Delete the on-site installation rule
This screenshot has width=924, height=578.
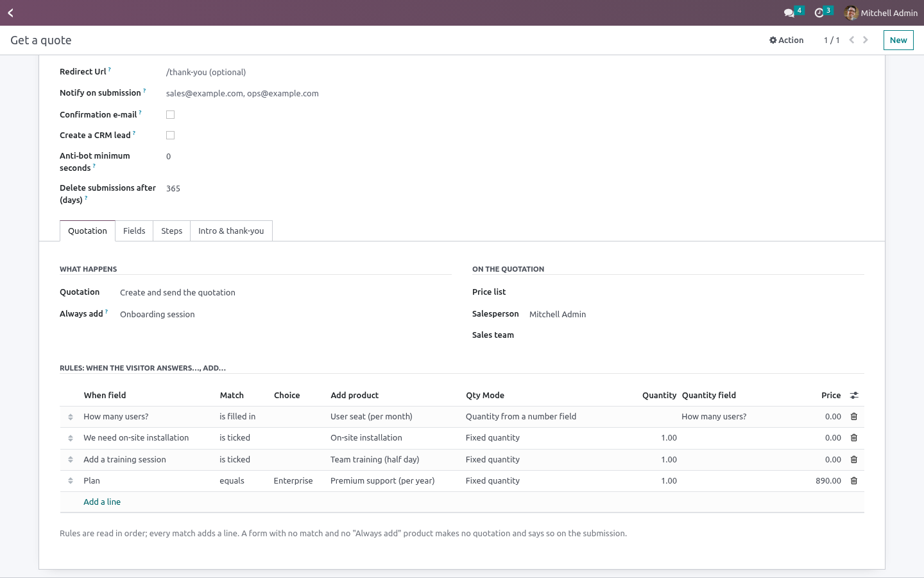[854, 438]
